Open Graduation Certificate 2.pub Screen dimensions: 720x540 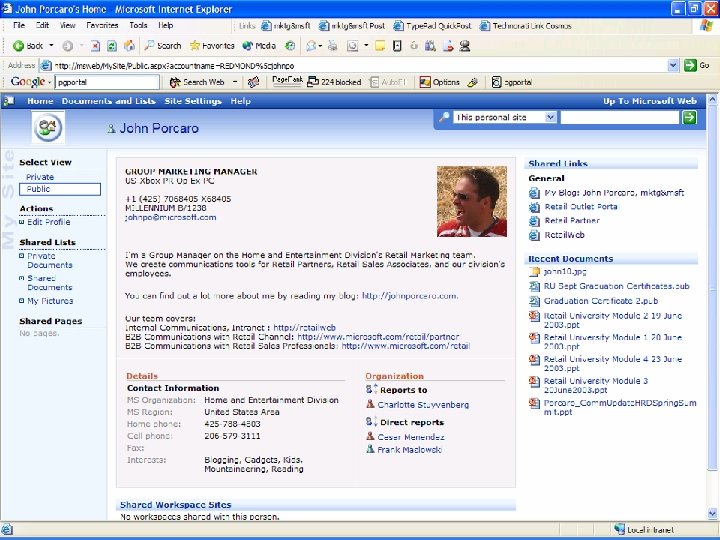[601, 301]
